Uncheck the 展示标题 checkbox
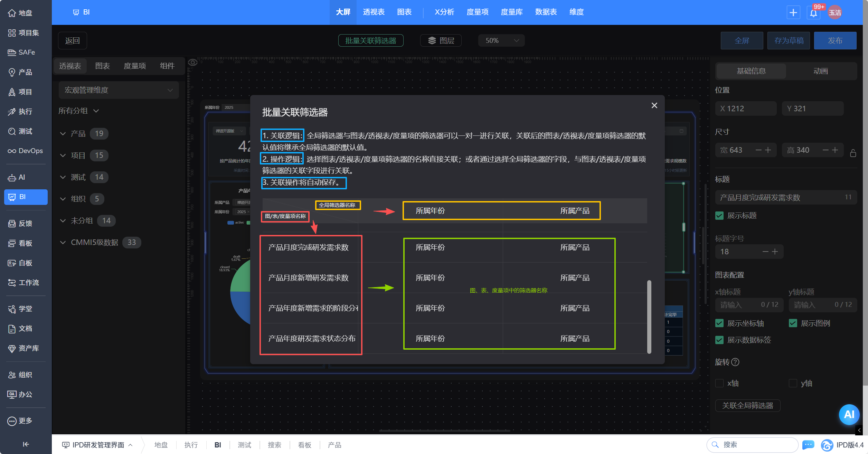This screenshot has width=868, height=454. [x=719, y=216]
